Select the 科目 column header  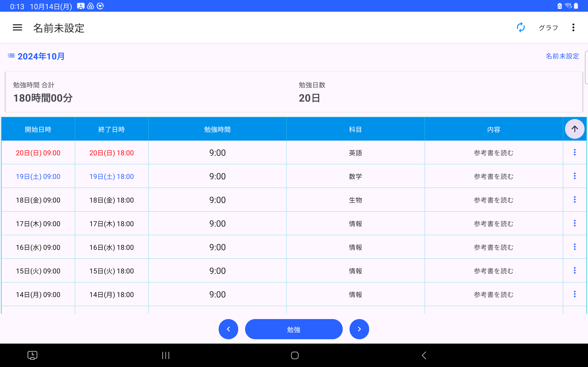[x=355, y=129]
